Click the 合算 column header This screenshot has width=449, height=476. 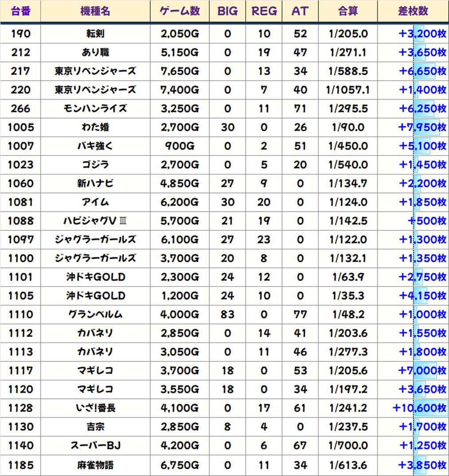click(x=347, y=12)
